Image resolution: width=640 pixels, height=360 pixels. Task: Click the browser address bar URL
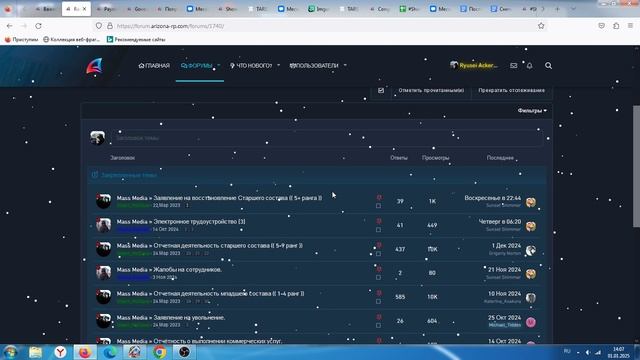170,26
